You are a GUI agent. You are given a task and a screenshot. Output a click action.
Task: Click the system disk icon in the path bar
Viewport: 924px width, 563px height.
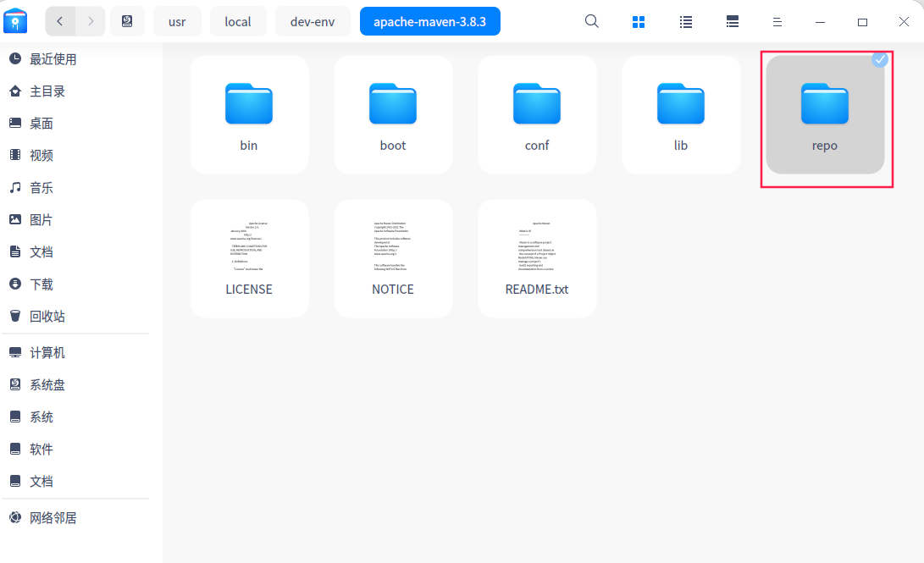tap(127, 21)
